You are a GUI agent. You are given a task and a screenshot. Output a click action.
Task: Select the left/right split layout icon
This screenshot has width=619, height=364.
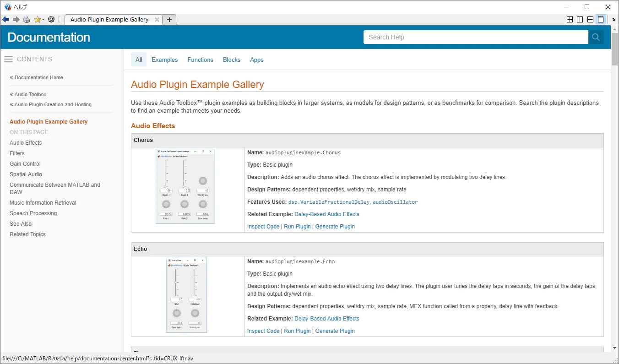[580, 20]
